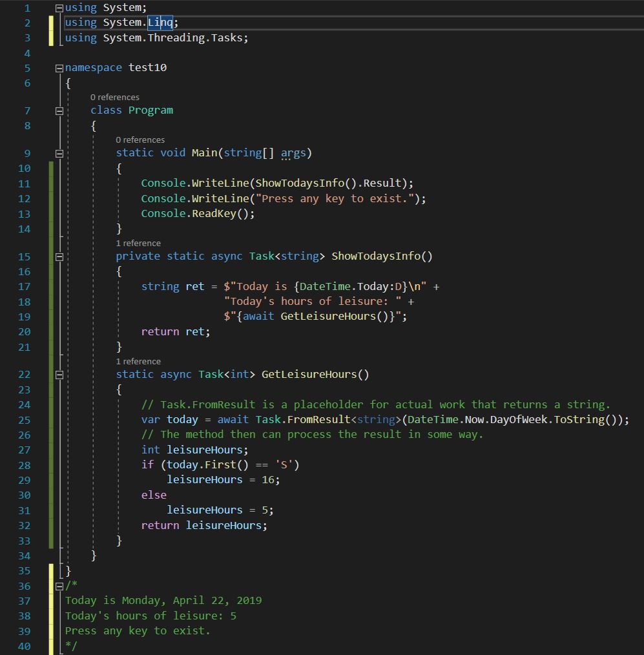The image size is (644, 655).
Task: Click 'Task.FromResult<string>' on line 25
Action: [328, 419]
